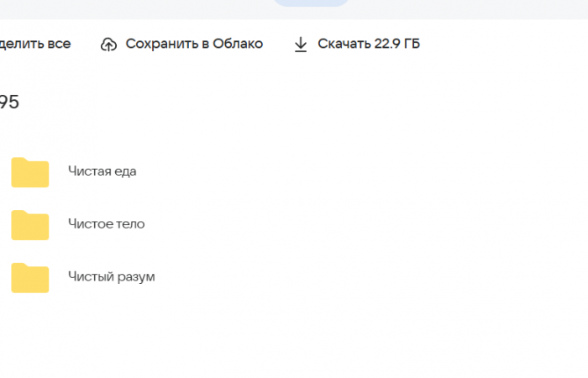Open folder by its name Чистая еда
Screen dimensions: 588x378
click(x=102, y=171)
